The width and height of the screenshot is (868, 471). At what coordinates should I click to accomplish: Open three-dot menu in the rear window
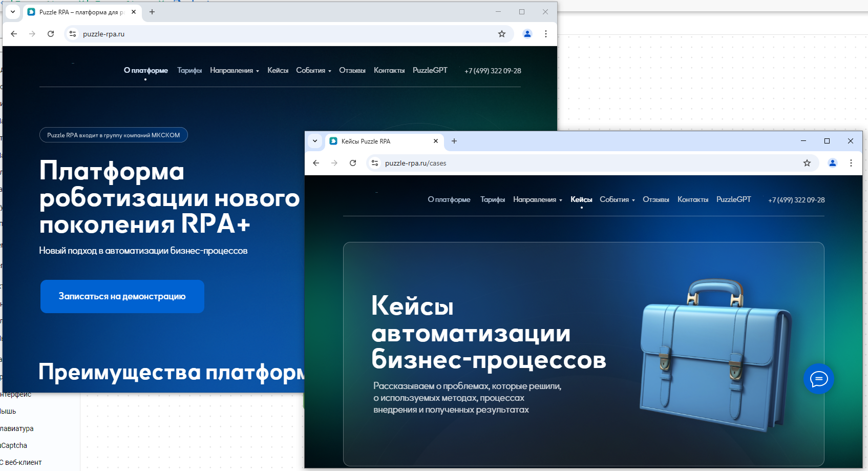click(546, 34)
